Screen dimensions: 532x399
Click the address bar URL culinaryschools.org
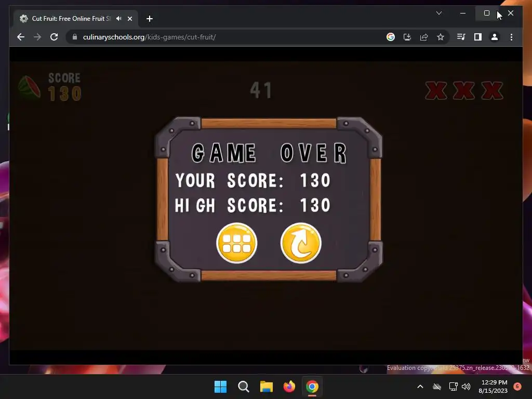pyautogui.click(x=149, y=37)
